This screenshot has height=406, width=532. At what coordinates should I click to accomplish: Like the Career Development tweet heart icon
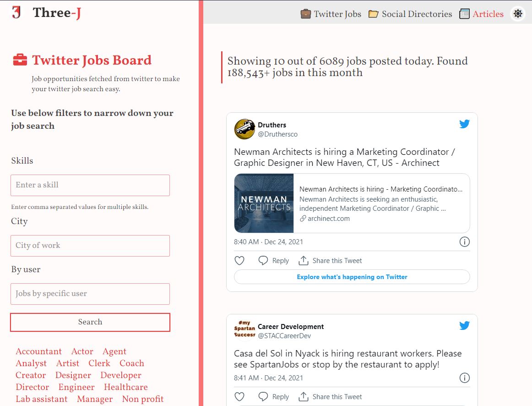point(239,397)
